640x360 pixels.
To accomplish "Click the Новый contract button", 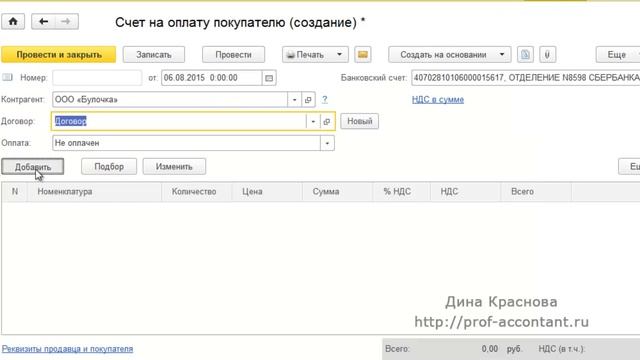I will click(x=360, y=121).
